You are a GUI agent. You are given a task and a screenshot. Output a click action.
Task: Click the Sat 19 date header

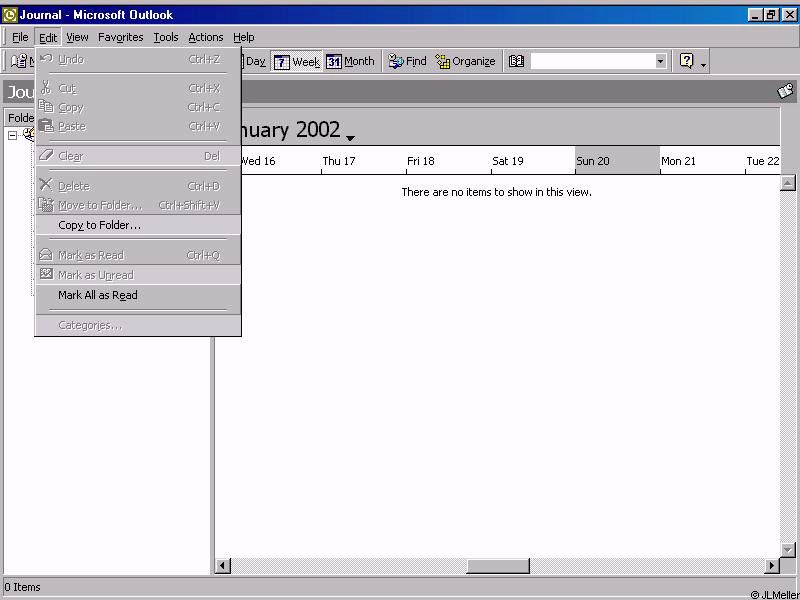[x=533, y=161]
